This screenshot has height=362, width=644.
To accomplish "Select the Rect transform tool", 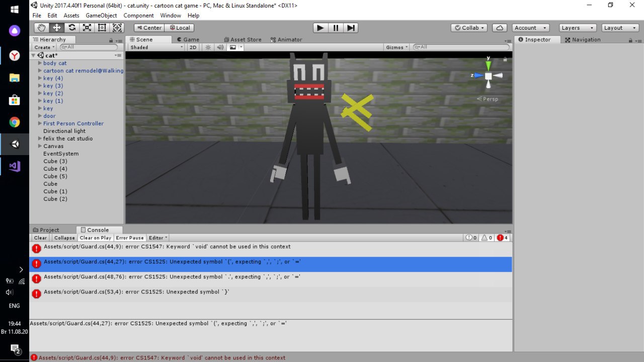I will (x=102, y=28).
